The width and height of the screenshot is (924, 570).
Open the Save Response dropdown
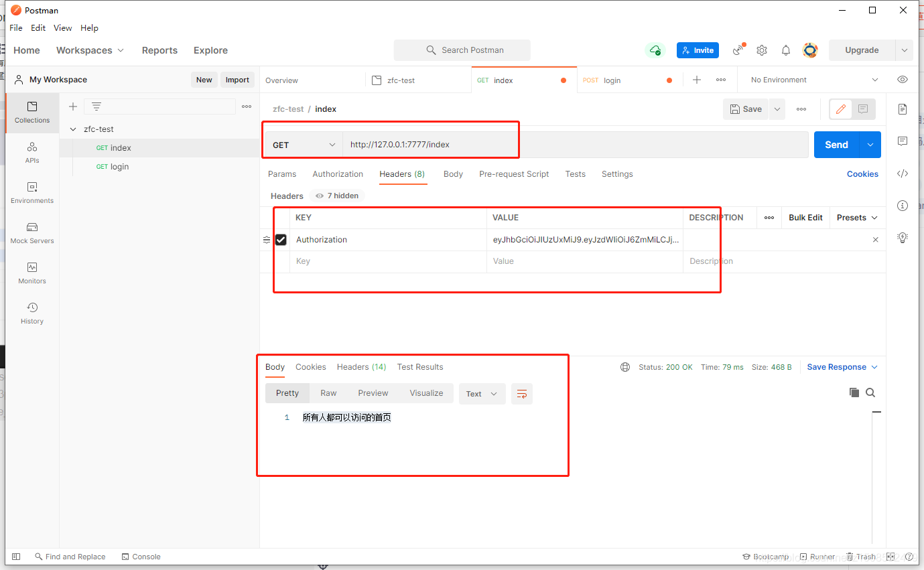click(842, 367)
